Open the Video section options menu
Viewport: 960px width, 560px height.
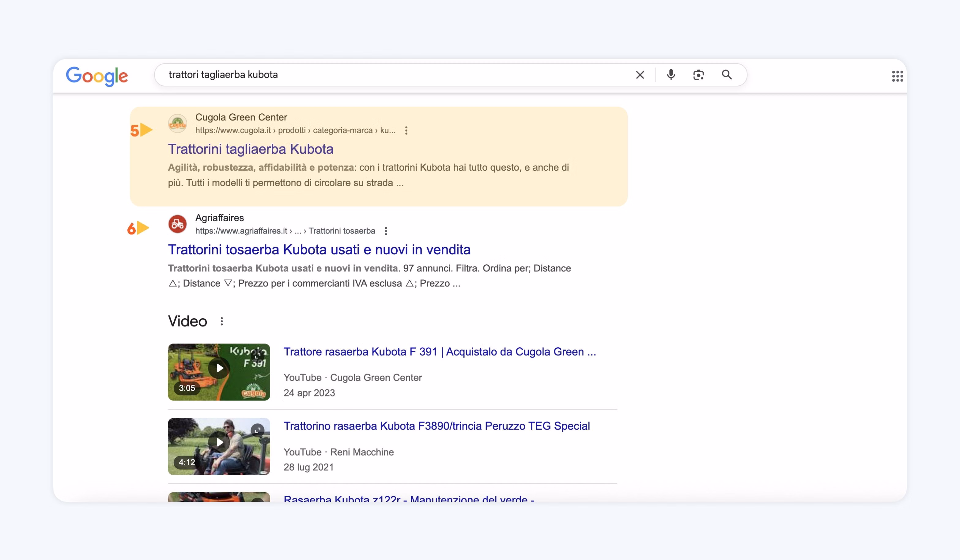[x=222, y=322]
